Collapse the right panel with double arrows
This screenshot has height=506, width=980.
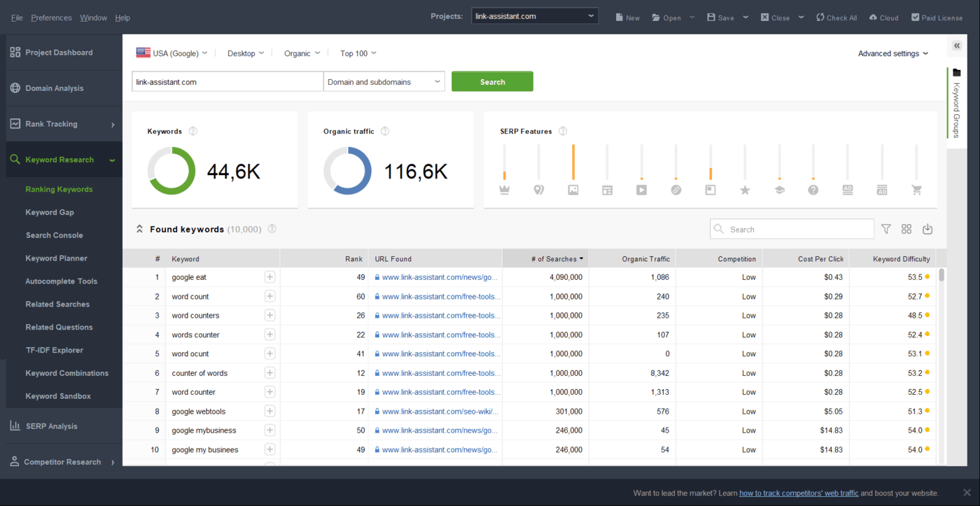[957, 46]
